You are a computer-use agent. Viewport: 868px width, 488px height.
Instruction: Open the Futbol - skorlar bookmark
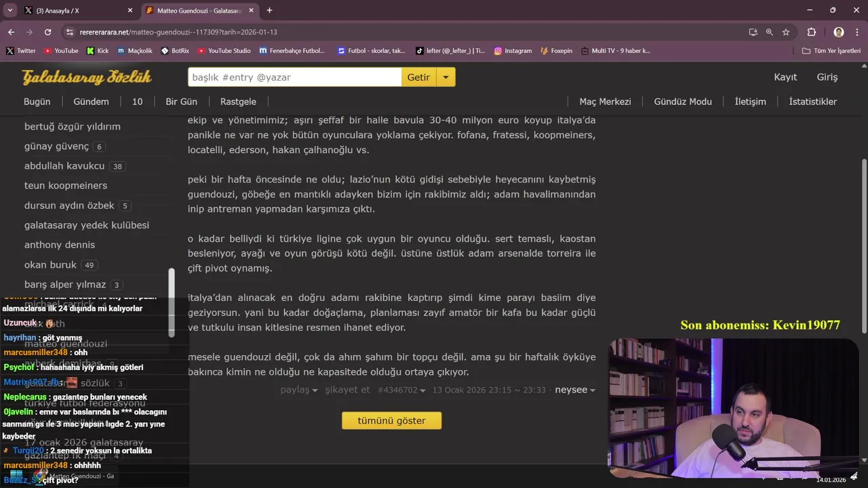tap(372, 51)
